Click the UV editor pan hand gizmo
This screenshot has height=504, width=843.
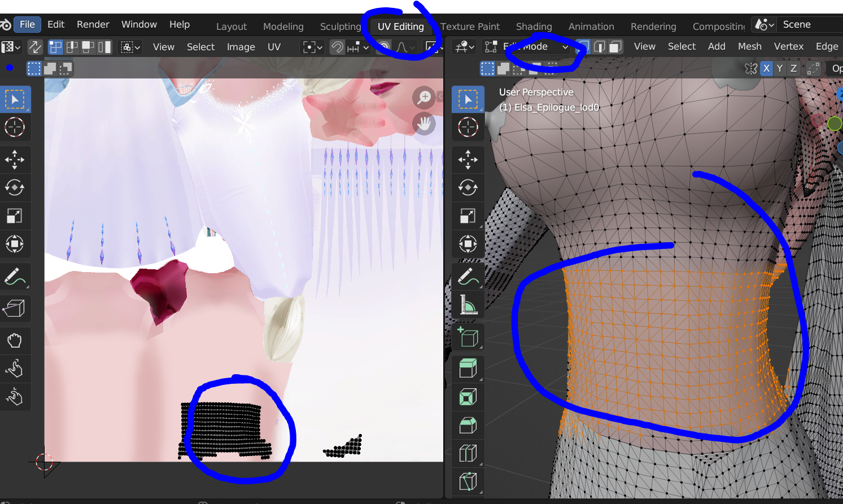tap(424, 124)
